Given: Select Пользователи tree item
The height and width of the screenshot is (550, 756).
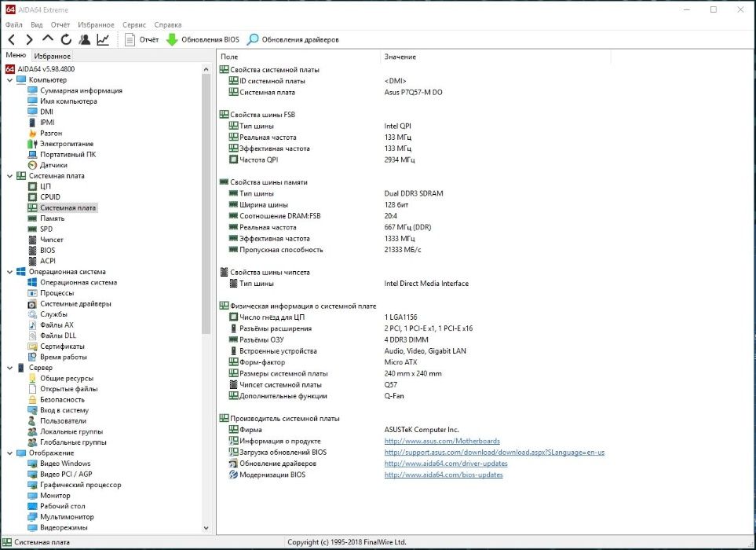Looking at the screenshot, I should click(x=63, y=420).
